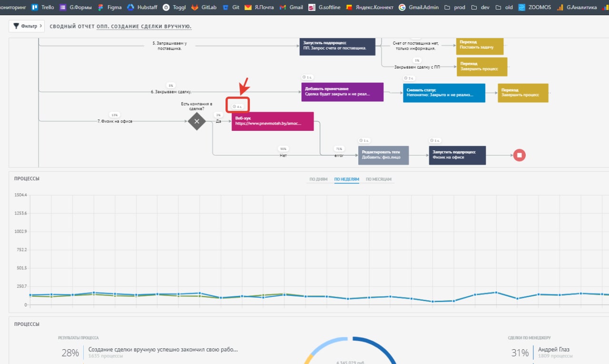Switch chart to ПО МЕСЯЦАМ tab

[x=379, y=179]
